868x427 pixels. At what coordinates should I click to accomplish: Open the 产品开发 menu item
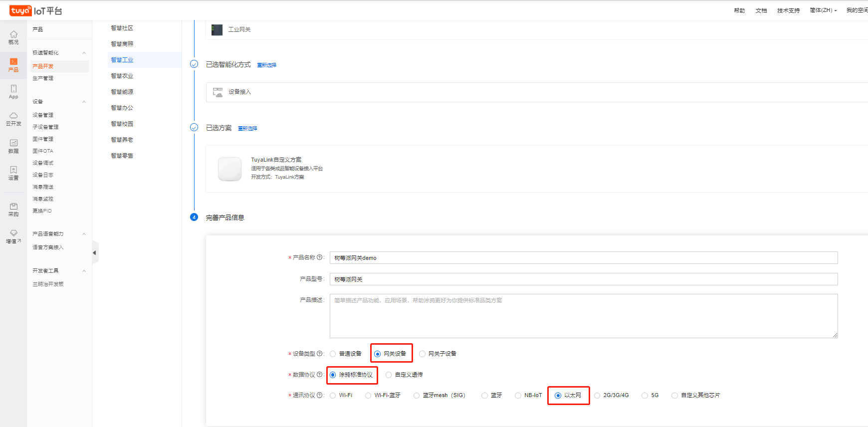tap(59, 66)
